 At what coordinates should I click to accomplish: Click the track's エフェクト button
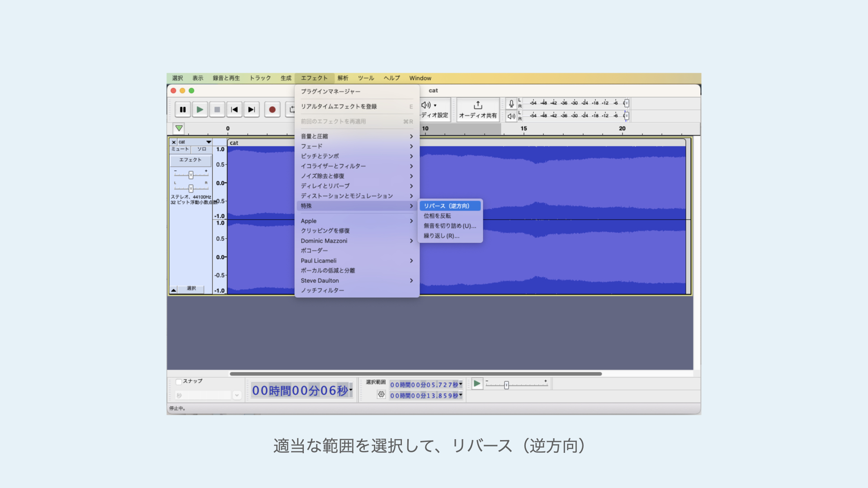coord(190,160)
